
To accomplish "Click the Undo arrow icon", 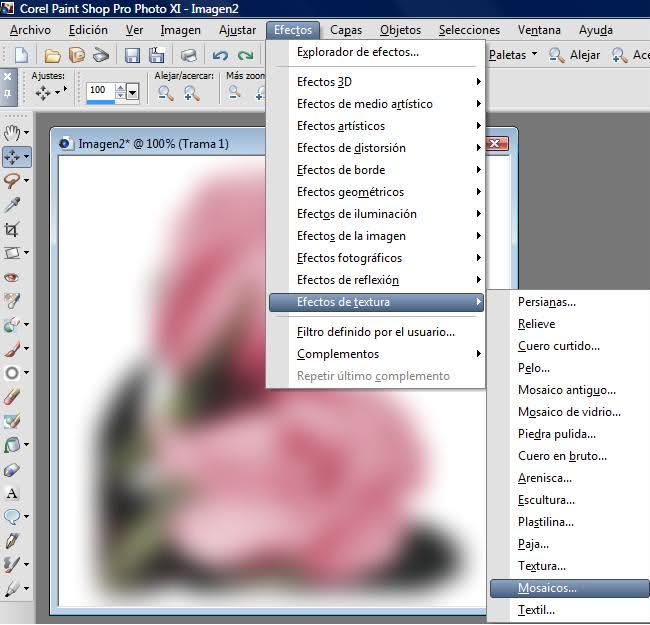I will click(x=220, y=55).
